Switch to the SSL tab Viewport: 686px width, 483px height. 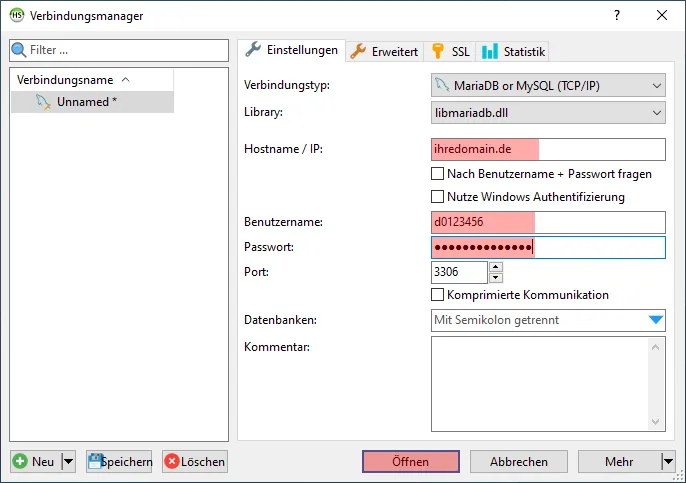coord(450,52)
